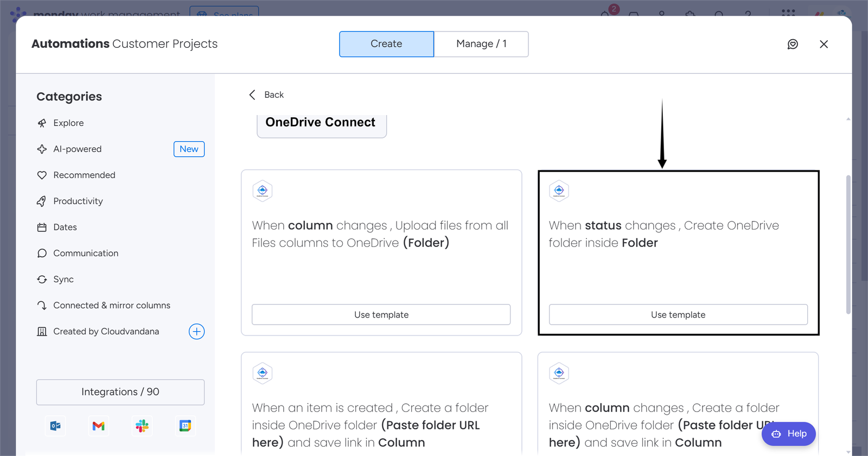Use template for upload files to OneDrive

click(381, 315)
